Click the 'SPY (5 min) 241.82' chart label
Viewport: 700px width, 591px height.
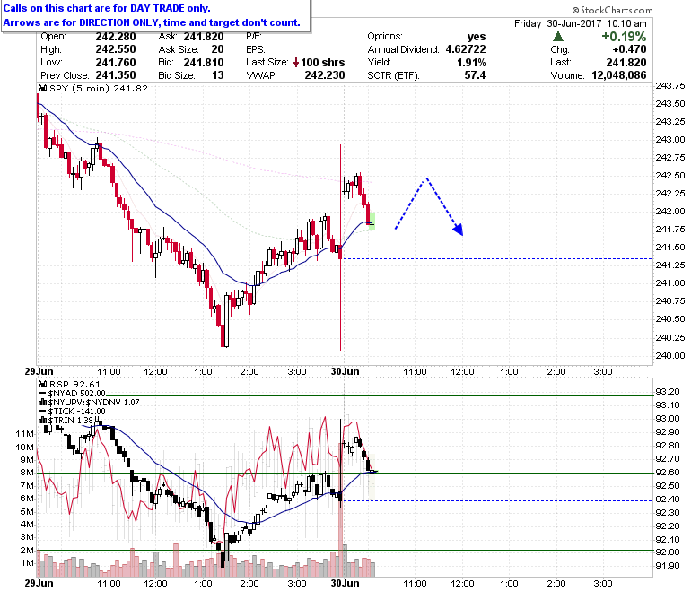pyautogui.click(x=99, y=88)
